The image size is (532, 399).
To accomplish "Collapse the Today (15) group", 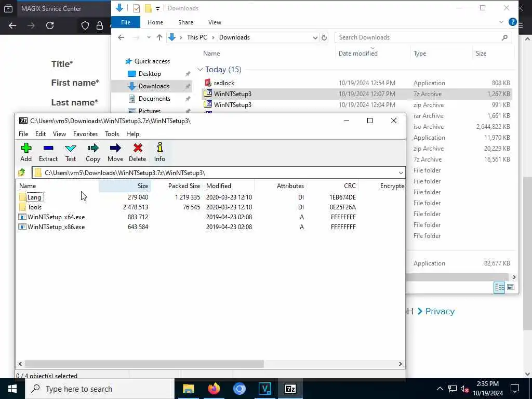I will pos(200,70).
